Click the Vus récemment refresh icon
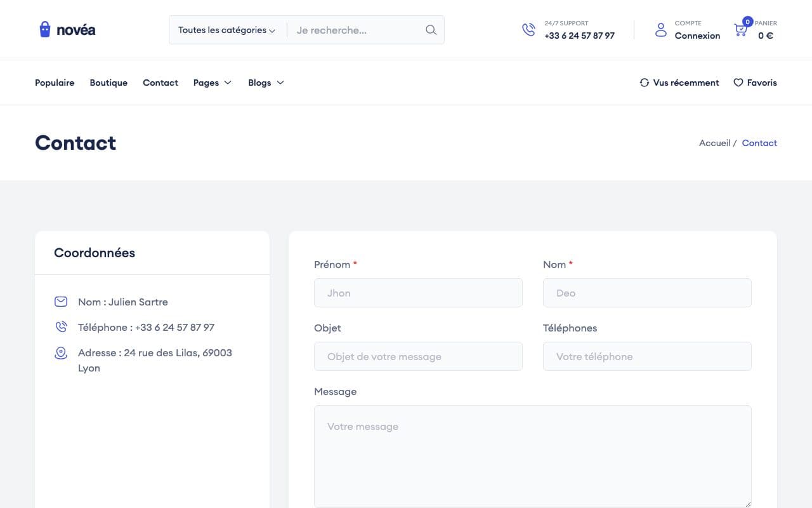 click(x=645, y=83)
